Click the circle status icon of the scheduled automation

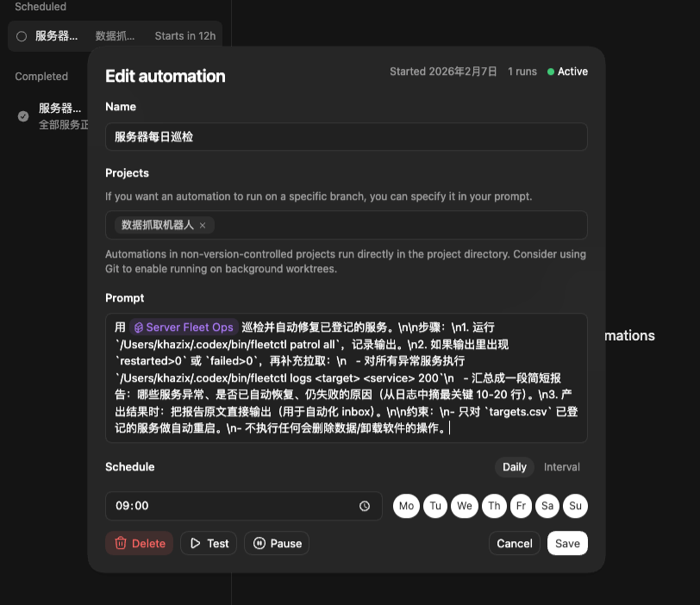[21, 35]
